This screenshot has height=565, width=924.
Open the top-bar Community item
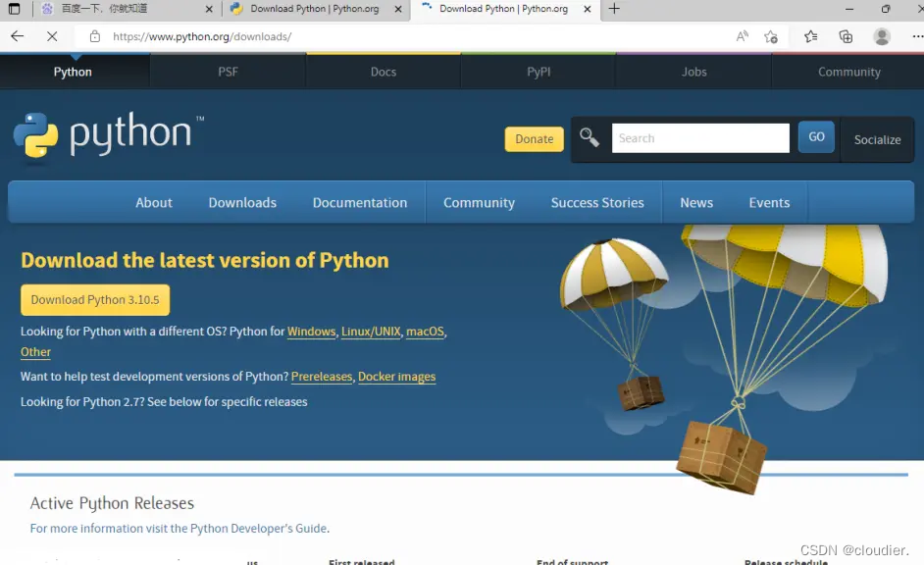[x=848, y=72]
